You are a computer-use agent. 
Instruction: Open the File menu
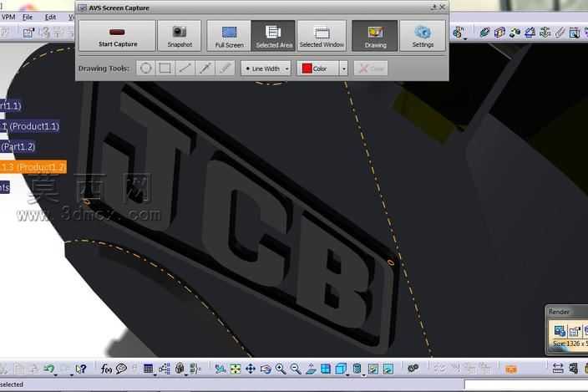28,18
